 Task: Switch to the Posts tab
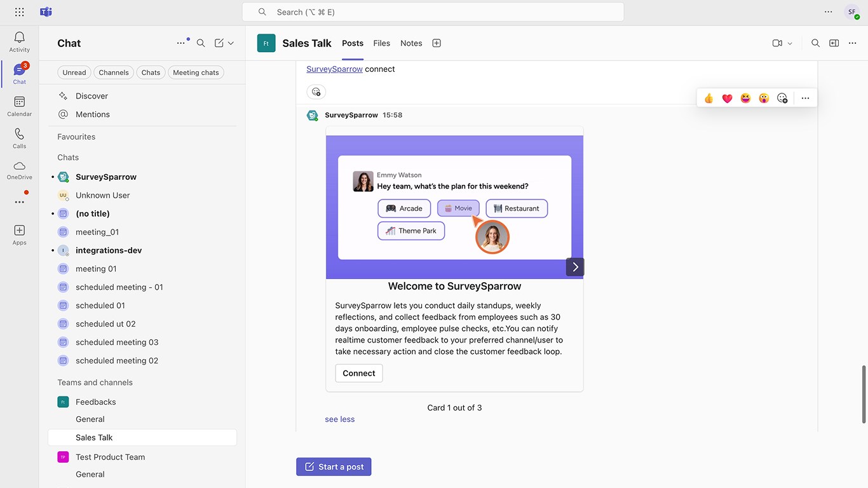coord(353,43)
